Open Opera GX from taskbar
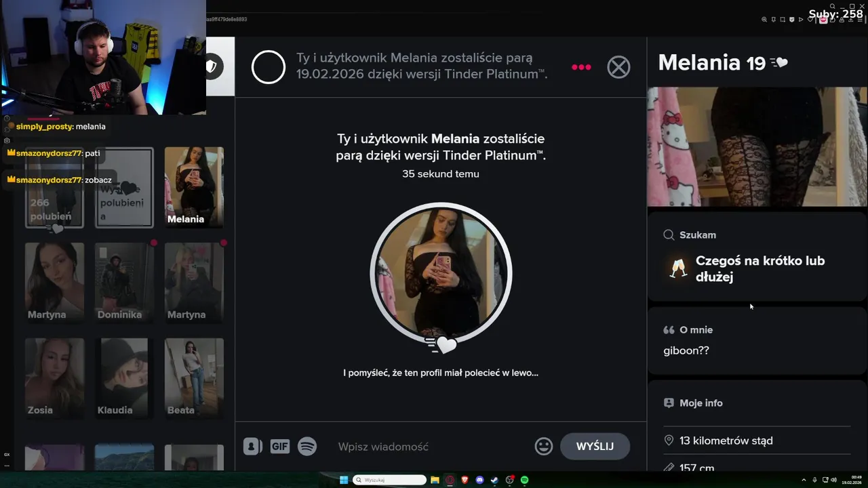The image size is (868, 488). coord(450,480)
